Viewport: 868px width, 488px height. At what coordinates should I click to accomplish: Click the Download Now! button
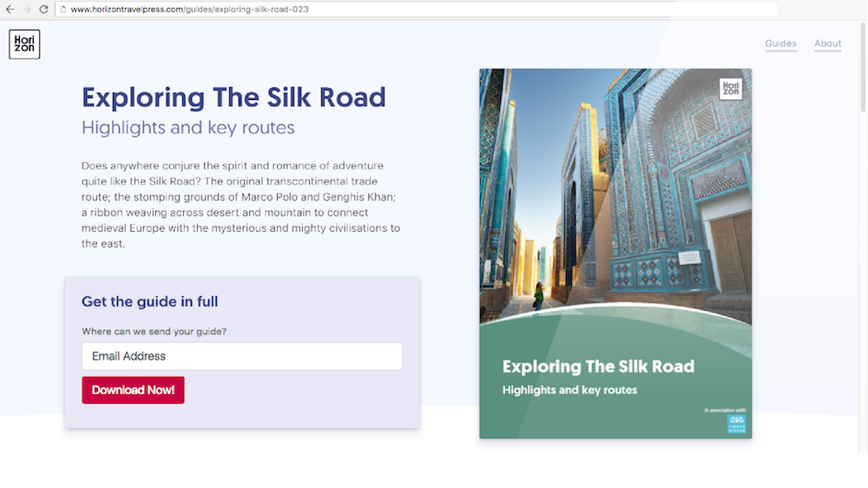(133, 390)
